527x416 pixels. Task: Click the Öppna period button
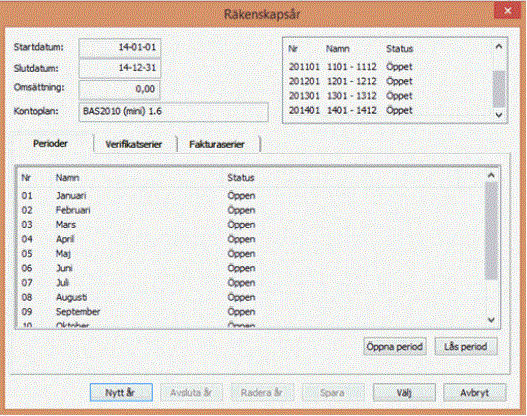tap(395, 346)
